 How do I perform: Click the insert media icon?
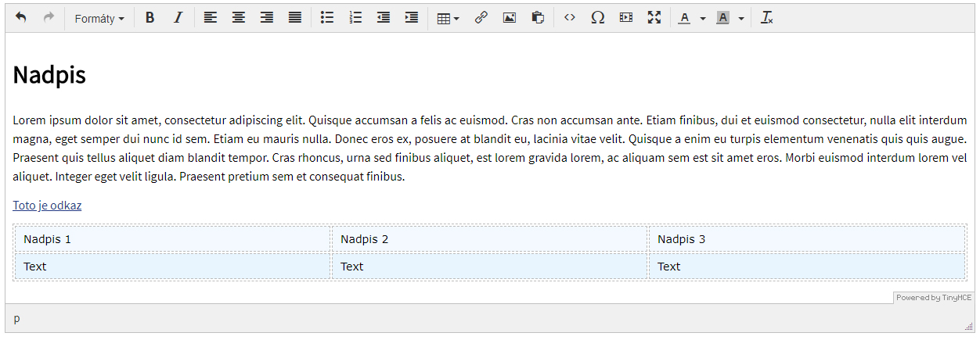pos(626,17)
